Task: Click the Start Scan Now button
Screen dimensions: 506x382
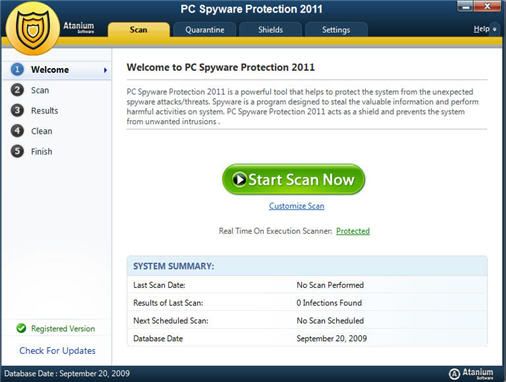Action: (x=293, y=179)
